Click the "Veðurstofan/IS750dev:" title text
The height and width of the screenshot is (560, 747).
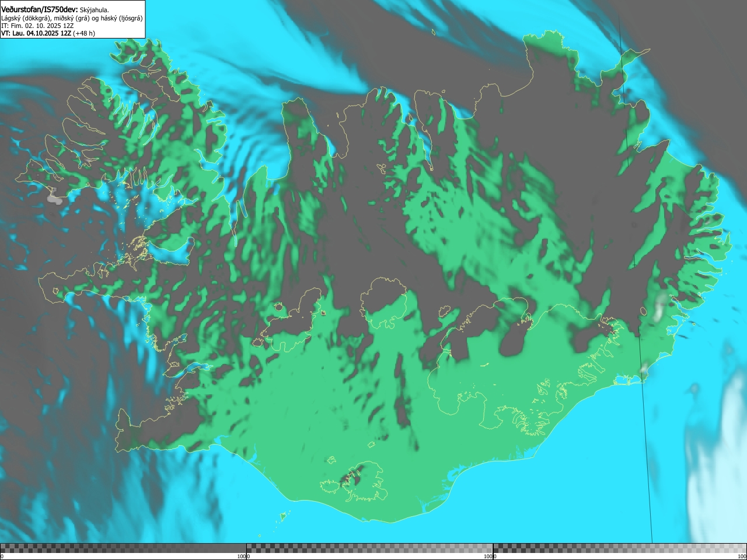pos(40,9)
